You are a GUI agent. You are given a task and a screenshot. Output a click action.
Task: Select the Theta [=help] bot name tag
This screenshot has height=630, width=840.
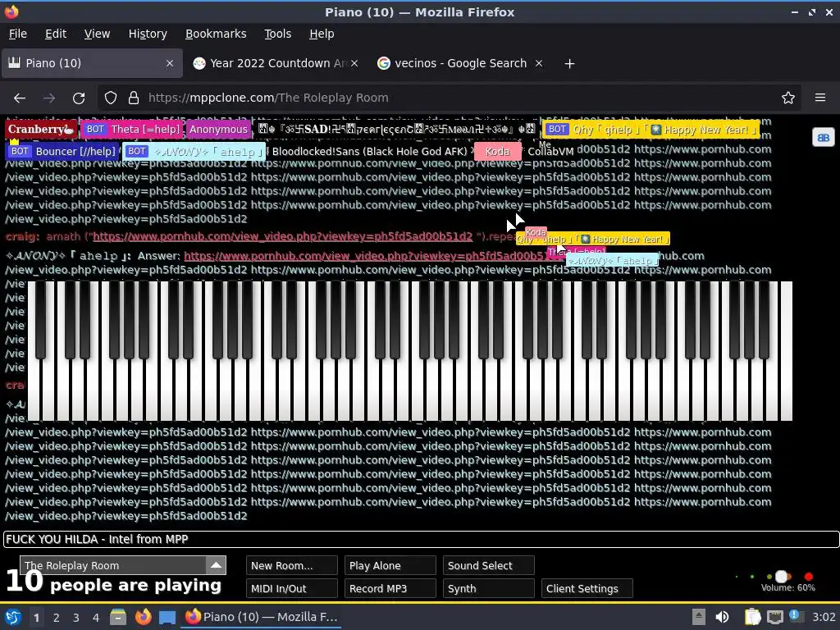132,129
